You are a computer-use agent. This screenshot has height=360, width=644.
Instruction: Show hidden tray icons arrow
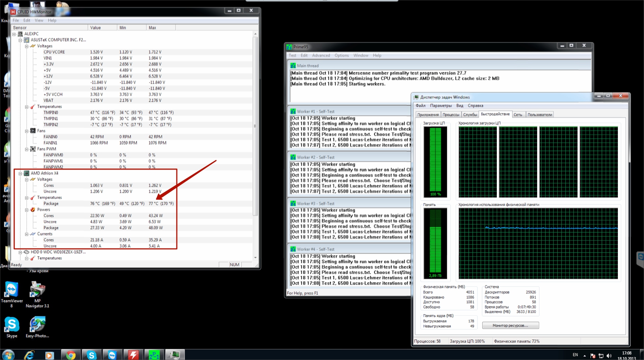pos(585,356)
